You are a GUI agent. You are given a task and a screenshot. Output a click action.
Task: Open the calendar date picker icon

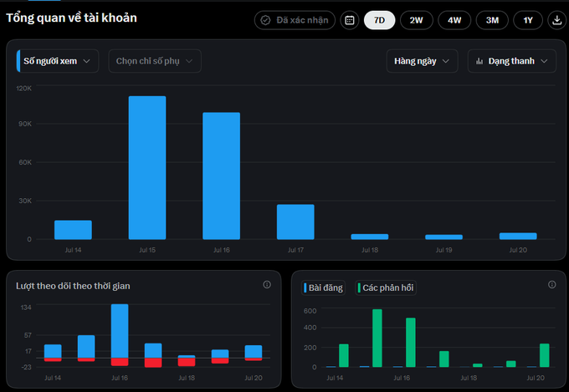pyautogui.click(x=350, y=20)
